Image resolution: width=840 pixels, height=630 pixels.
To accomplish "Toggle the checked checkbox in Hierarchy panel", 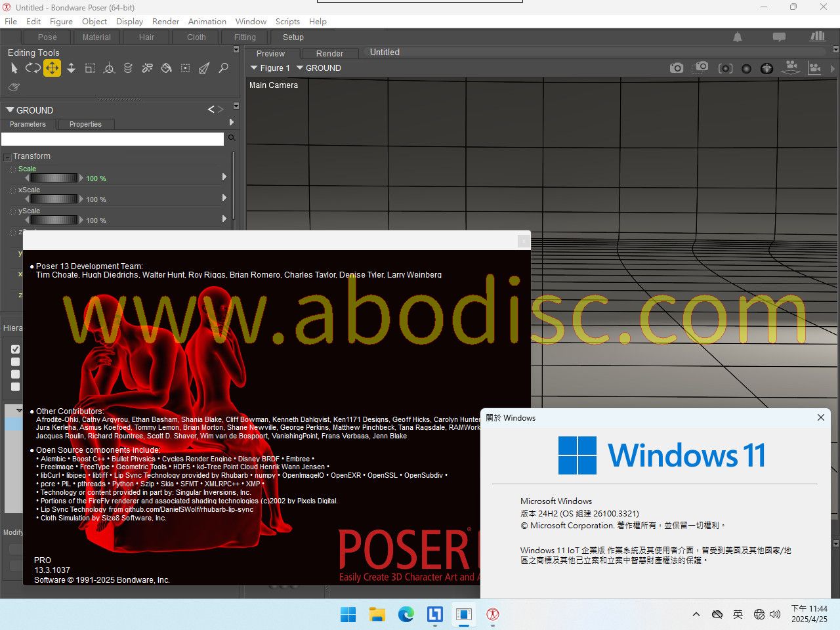I will tap(16, 349).
